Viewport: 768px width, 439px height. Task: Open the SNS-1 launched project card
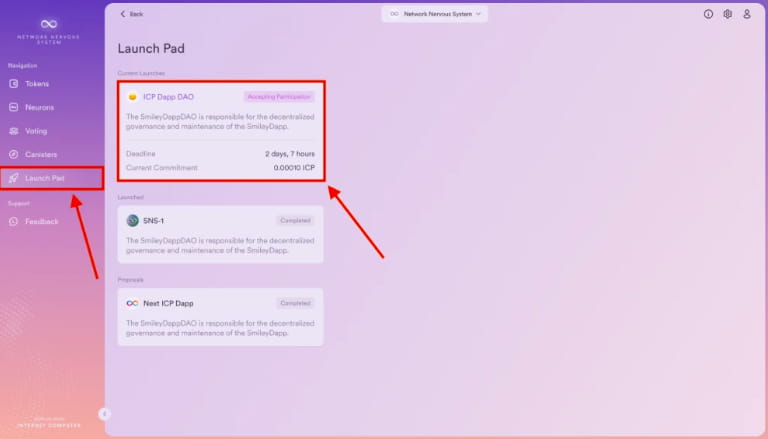click(220, 234)
